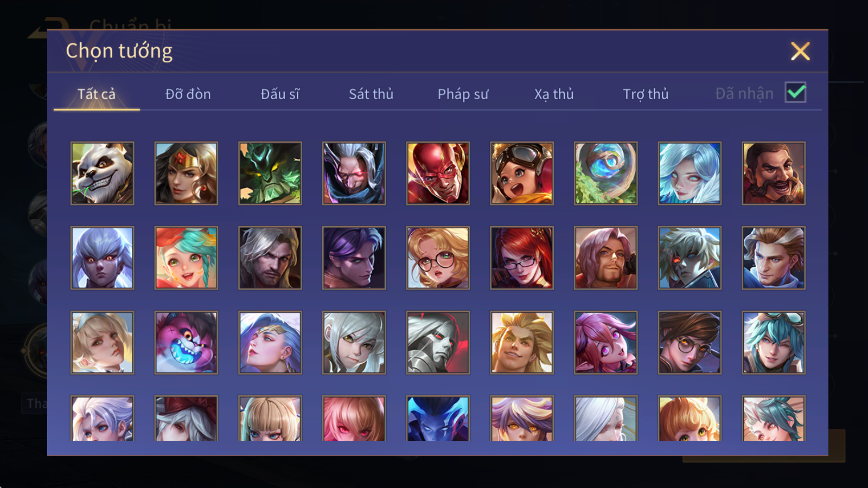The width and height of the screenshot is (868, 488).
Task: Select the Đấu sĩ tab
Action: [x=280, y=94]
